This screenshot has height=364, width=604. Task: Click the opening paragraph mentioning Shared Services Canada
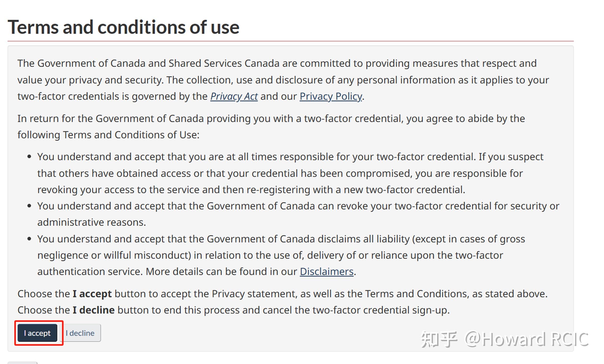click(x=283, y=80)
